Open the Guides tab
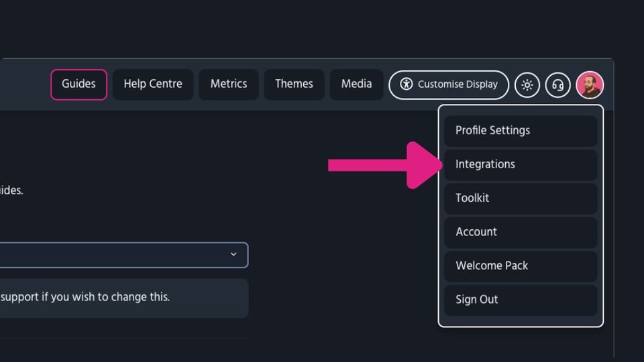Image resolution: width=644 pixels, height=362 pixels. click(x=79, y=84)
